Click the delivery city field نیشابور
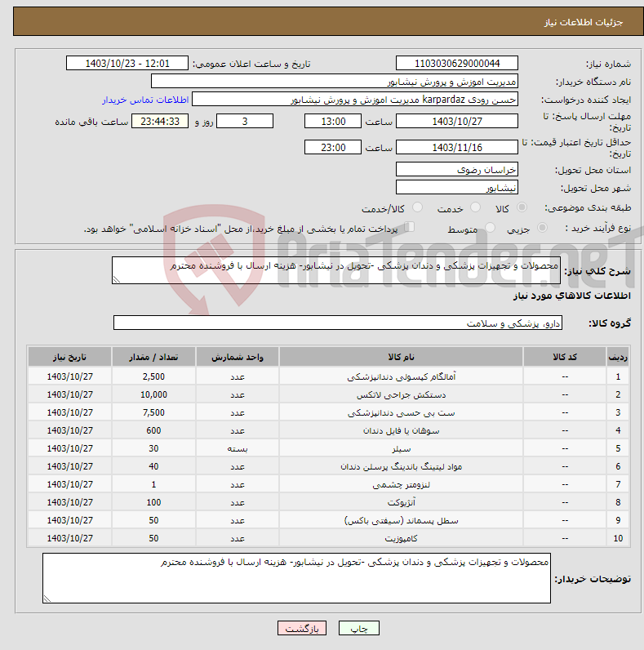Image resolution: width=644 pixels, height=650 pixels. (457, 187)
